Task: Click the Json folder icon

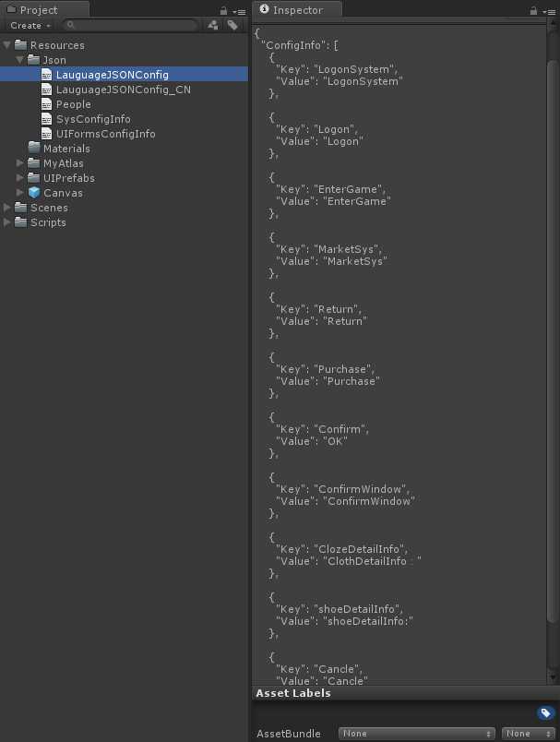Action: tap(33, 60)
